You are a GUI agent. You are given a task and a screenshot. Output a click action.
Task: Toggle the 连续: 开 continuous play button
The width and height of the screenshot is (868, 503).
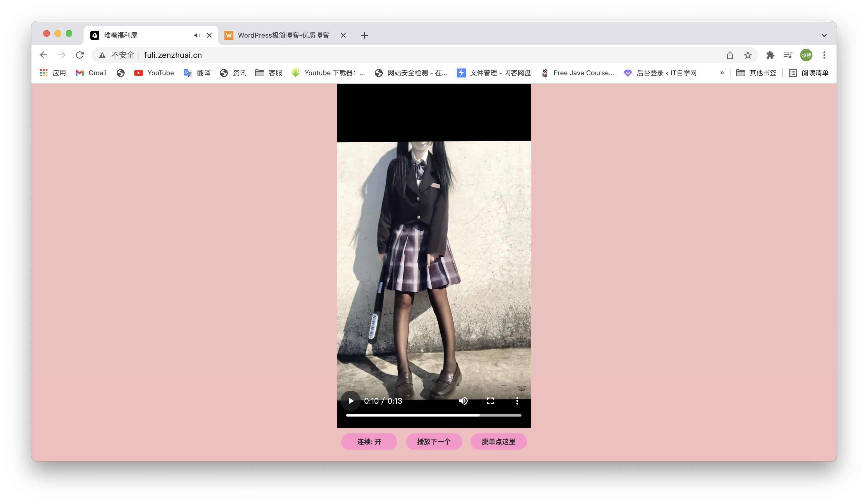tap(369, 442)
